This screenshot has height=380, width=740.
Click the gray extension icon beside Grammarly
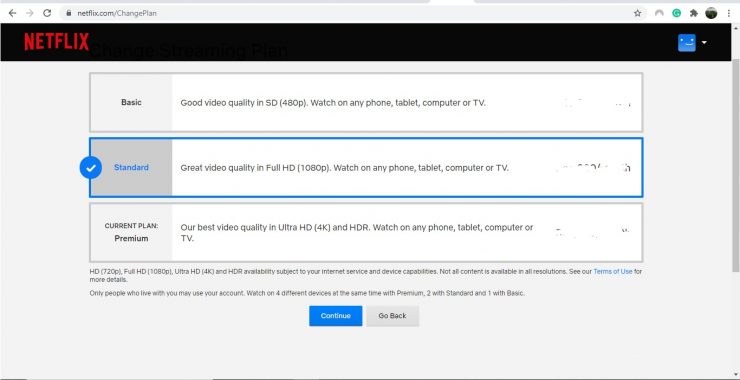(659, 13)
